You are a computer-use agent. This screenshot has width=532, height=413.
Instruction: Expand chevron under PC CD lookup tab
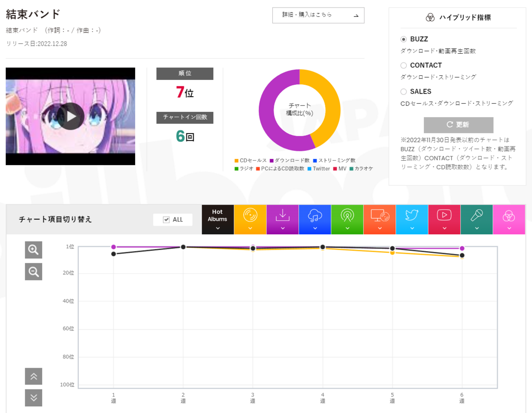click(379, 228)
